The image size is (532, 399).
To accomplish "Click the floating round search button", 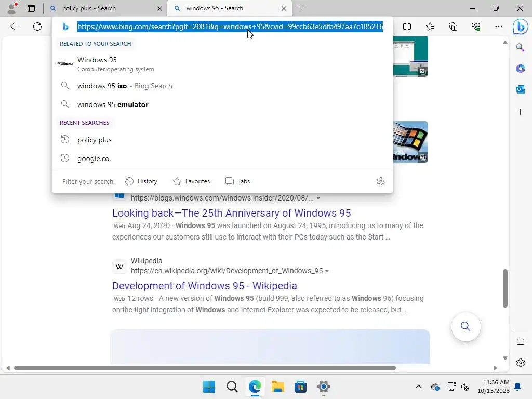I will pyautogui.click(x=465, y=326).
